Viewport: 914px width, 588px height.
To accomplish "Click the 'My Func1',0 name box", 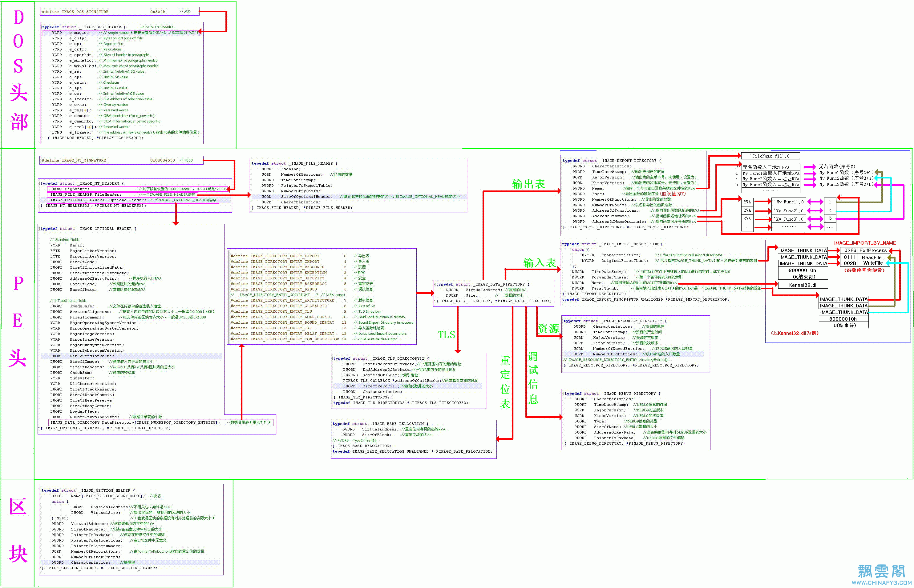I will pos(789,202).
